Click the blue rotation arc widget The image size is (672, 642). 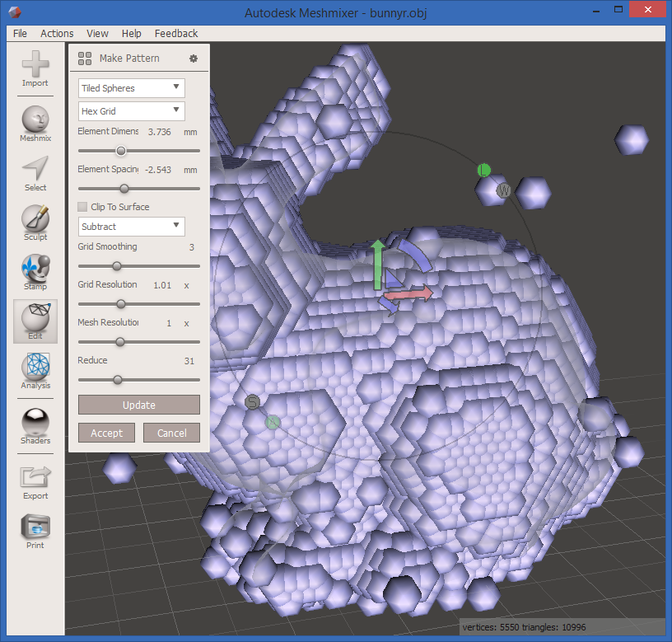tap(415, 255)
